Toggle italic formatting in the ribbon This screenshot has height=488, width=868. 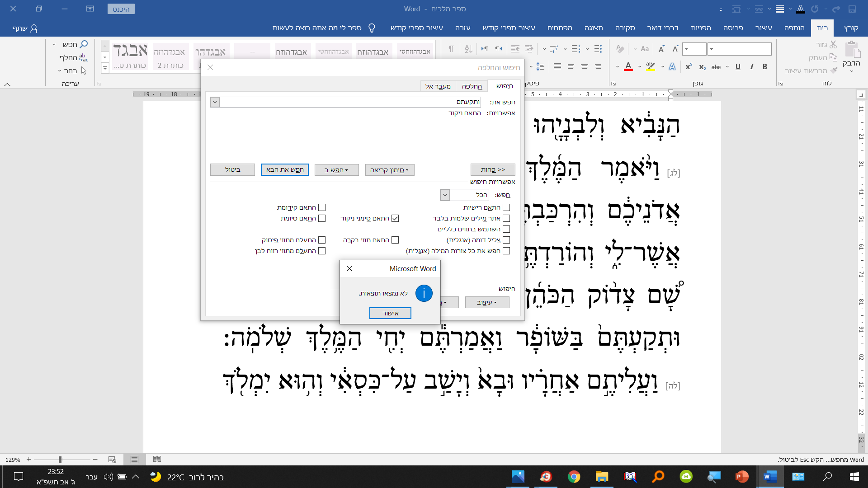[752, 66]
